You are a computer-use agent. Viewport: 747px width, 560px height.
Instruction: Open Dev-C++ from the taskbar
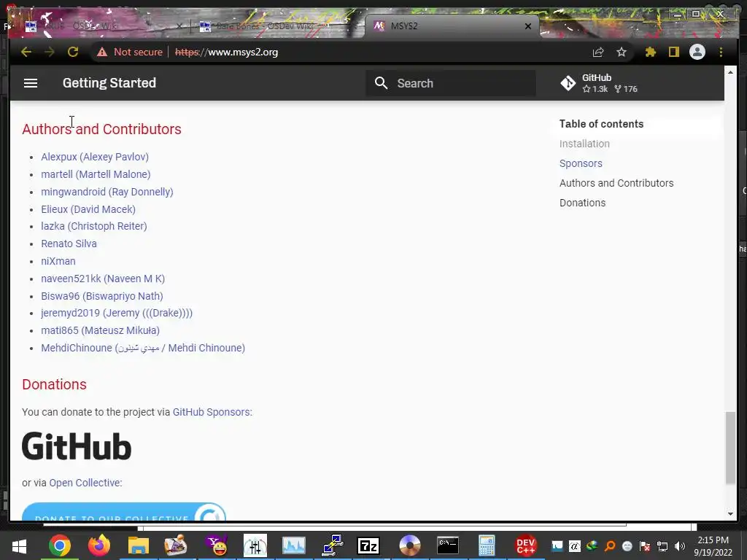(x=526, y=545)
